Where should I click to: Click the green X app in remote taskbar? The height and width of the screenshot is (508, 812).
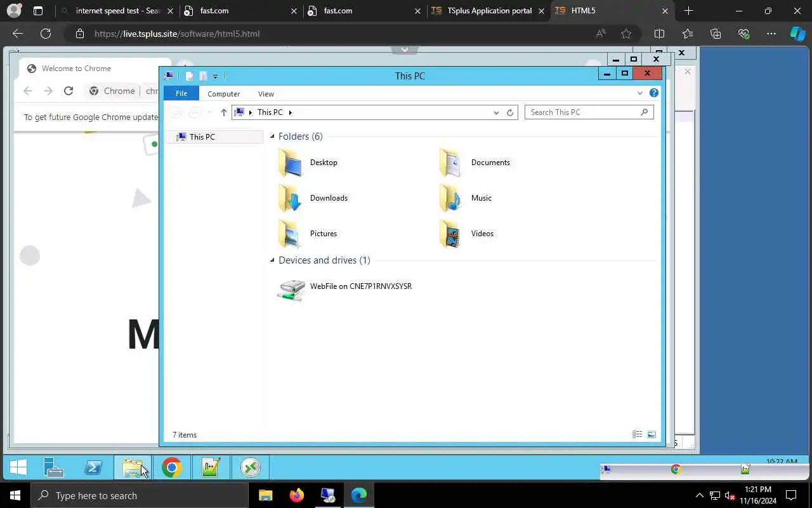[250, 468]
